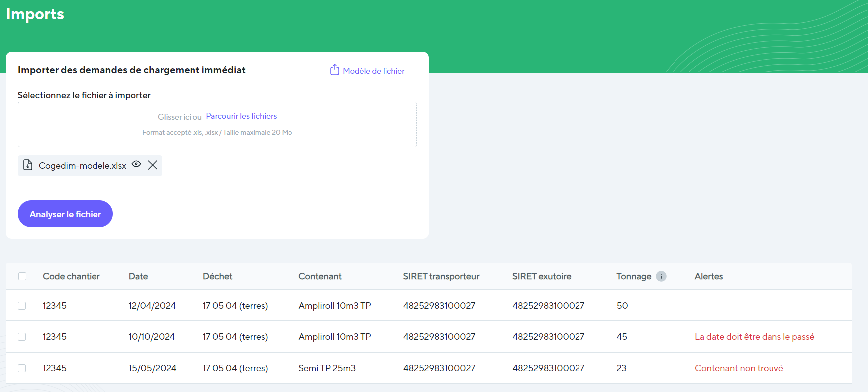Click the Alertes column header

point(708,276)
